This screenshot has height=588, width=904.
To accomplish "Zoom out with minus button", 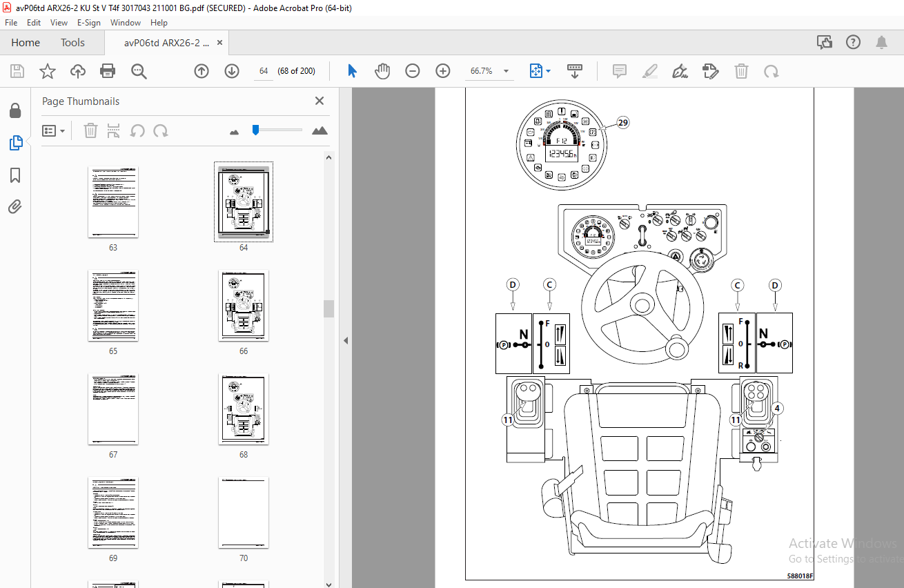I will coord(413,71).
